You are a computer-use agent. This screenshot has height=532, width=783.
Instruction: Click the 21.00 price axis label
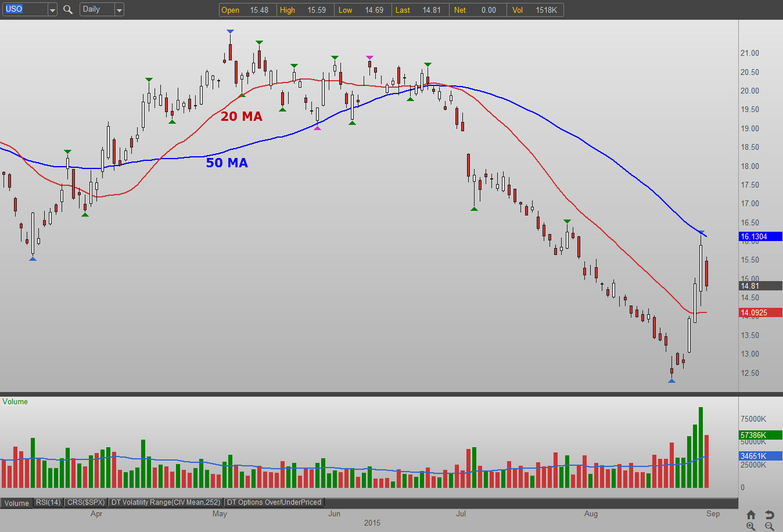pyautogui.click(x=749, y=53)
